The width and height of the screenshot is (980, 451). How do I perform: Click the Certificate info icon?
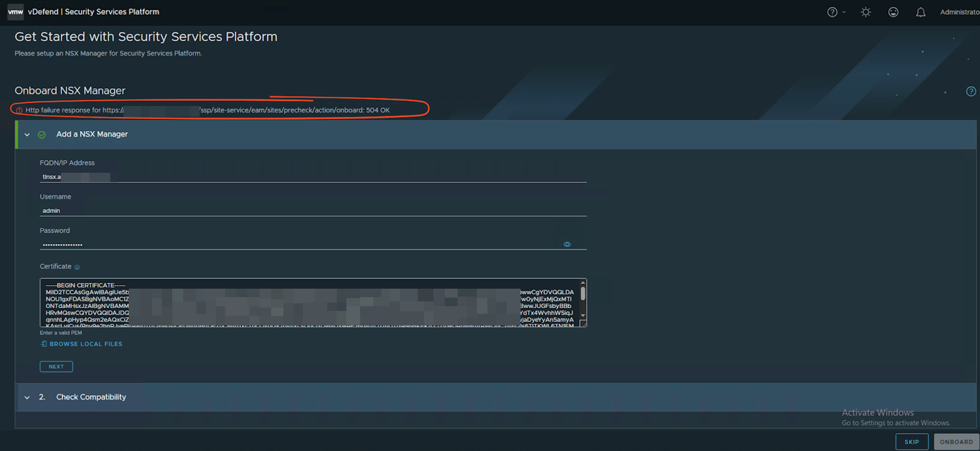tap(77, 267)
